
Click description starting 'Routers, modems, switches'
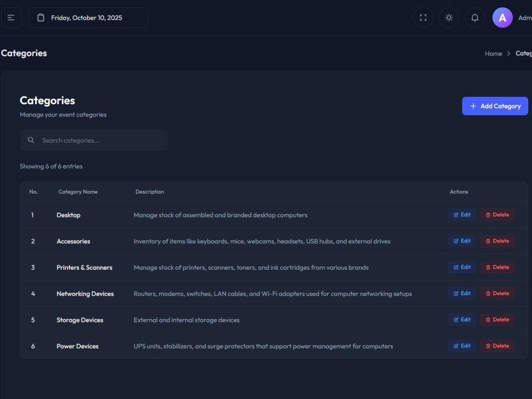[273, 294]
